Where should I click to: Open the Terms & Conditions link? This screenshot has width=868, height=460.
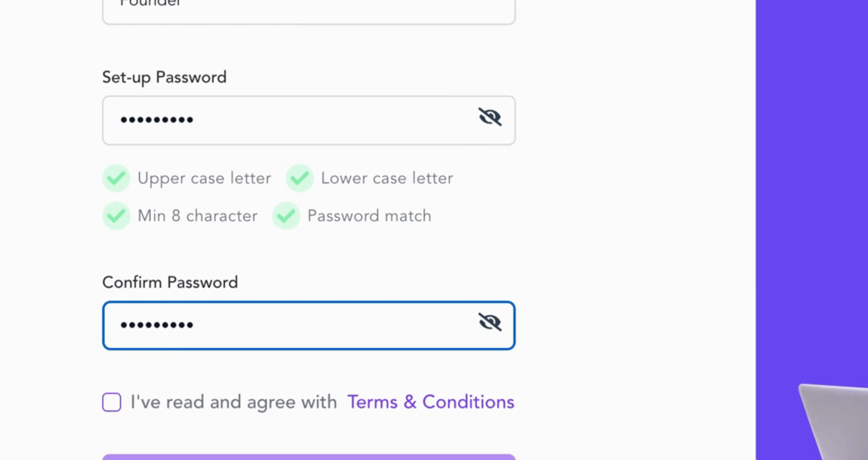[x=431, y=402]
